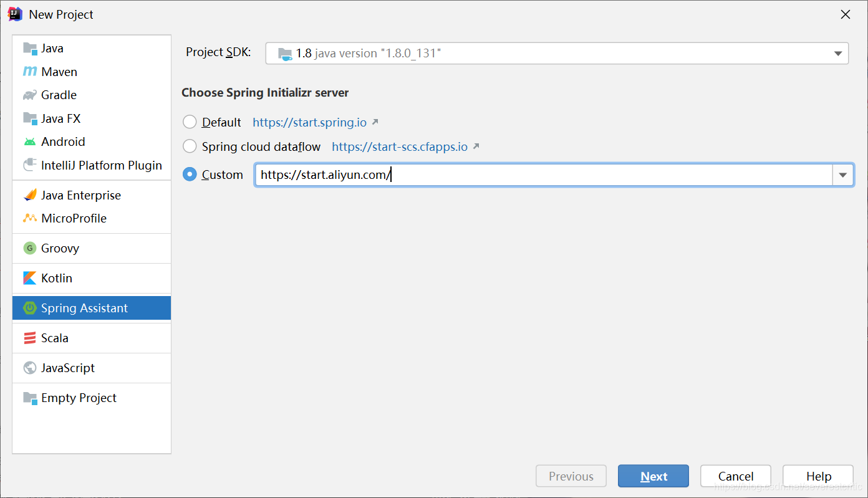Image resolution: width=868 pixels, height=498 pixels.
Task: Click the Java folder icon in project list
Action: (x=30, y=48)
